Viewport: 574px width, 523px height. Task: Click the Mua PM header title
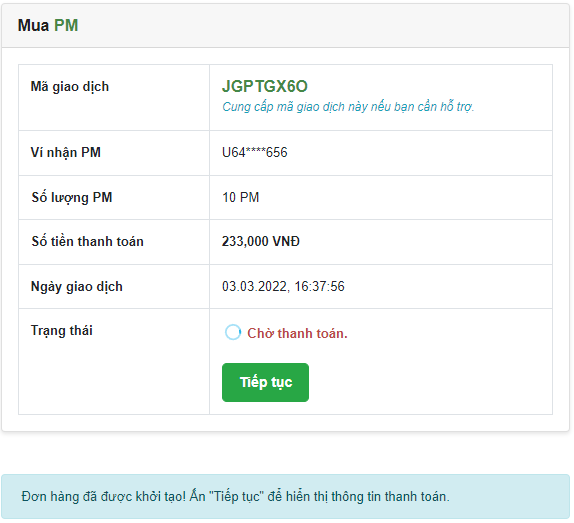(x=48, y=25)
